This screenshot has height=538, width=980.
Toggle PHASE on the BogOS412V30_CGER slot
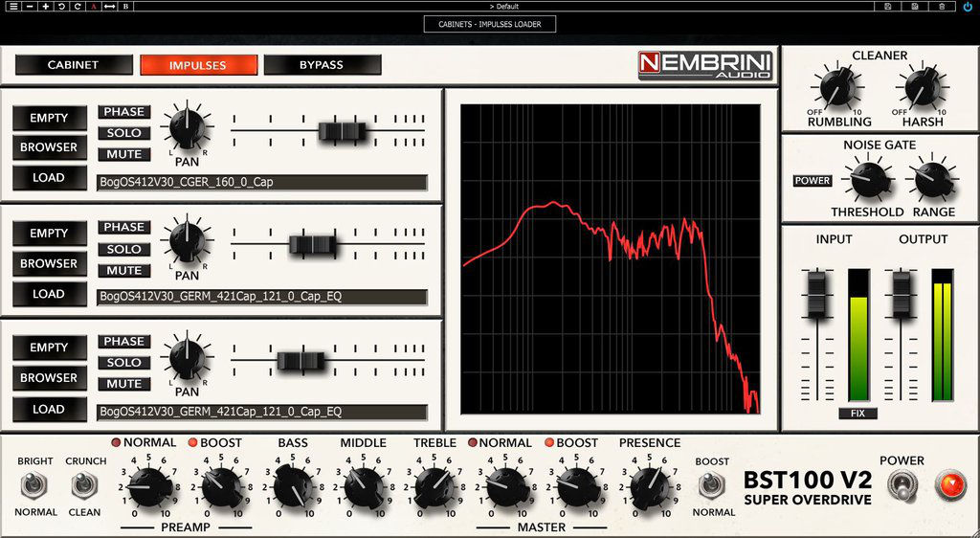[x=123, y=112]
